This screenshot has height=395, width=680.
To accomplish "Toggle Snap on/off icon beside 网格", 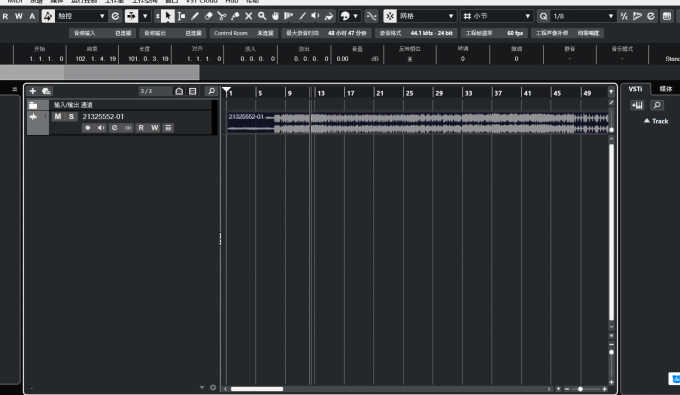I will point(390,16).
